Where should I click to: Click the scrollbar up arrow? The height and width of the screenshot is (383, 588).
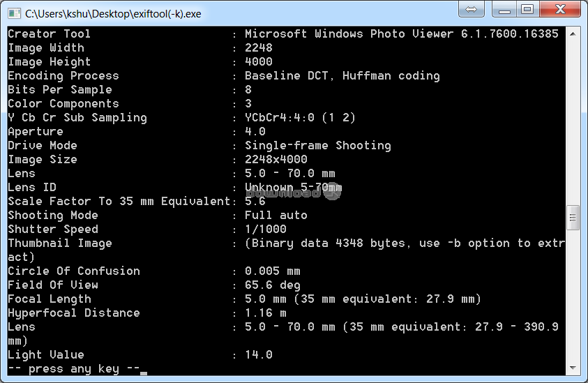pos(573,33)
